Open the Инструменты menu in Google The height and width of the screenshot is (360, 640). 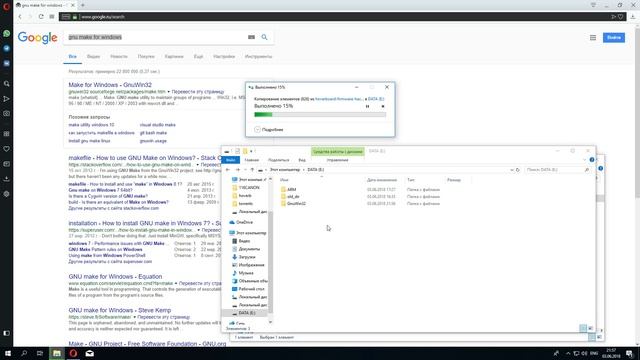point(258,56)
